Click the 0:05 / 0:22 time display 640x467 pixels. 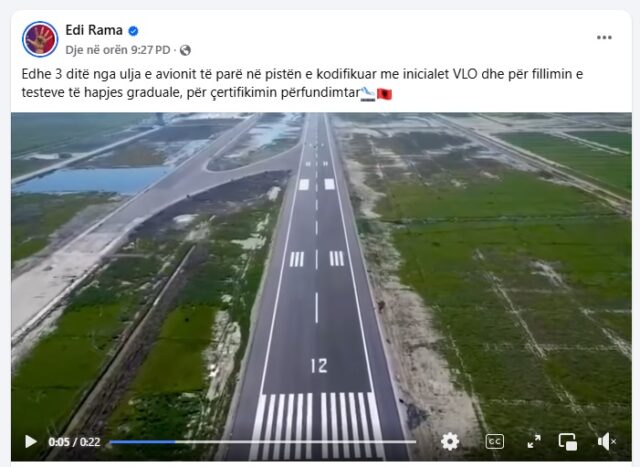(74, 442)
